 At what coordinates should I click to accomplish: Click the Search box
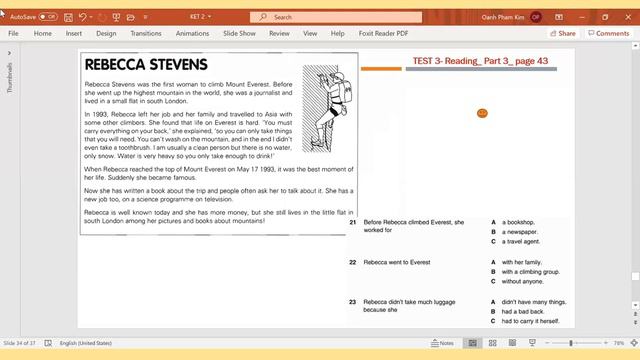336,17
